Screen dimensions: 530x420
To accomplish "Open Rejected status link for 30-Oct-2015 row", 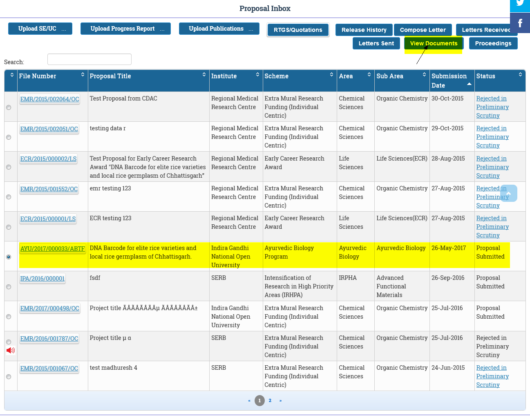I will (x=492, y=107).
